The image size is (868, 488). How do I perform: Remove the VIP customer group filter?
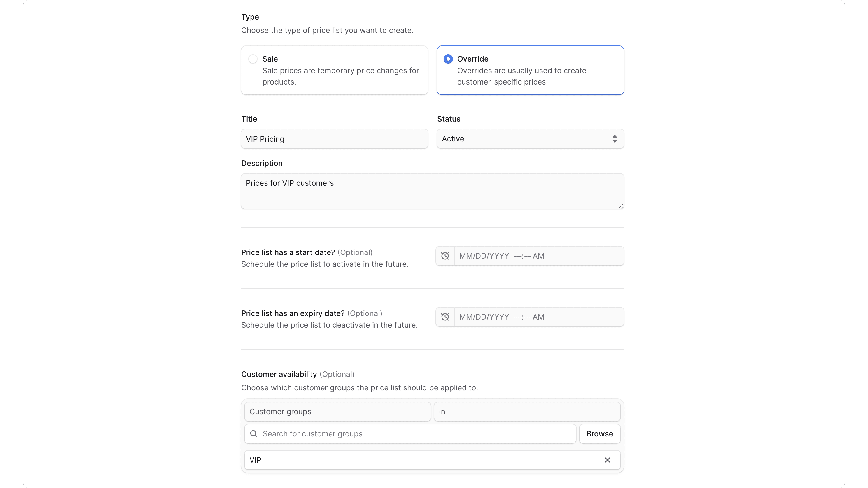[608, 460]
